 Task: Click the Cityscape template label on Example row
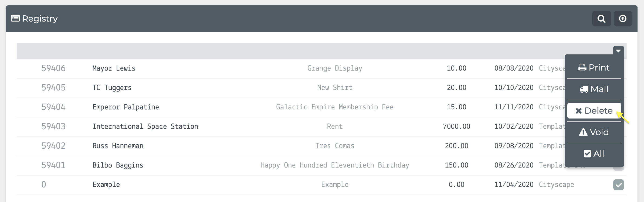coord(556,185)
